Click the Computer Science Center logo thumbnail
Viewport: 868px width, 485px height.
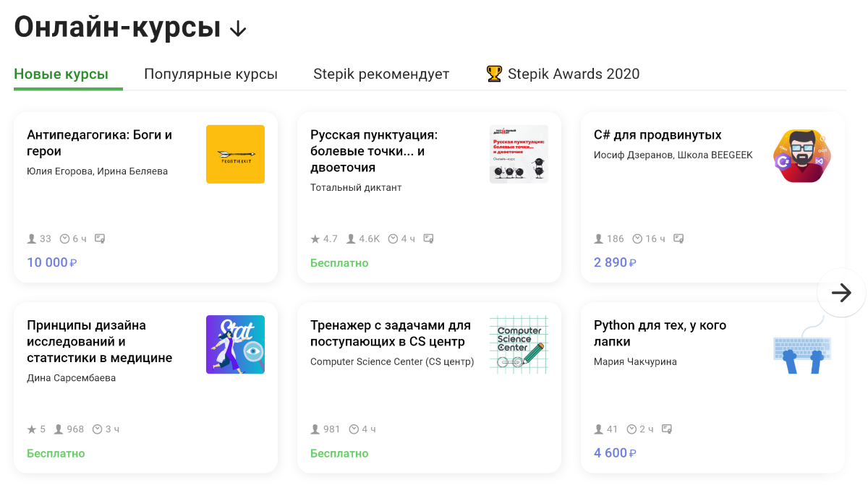click(x=519, y=344)
